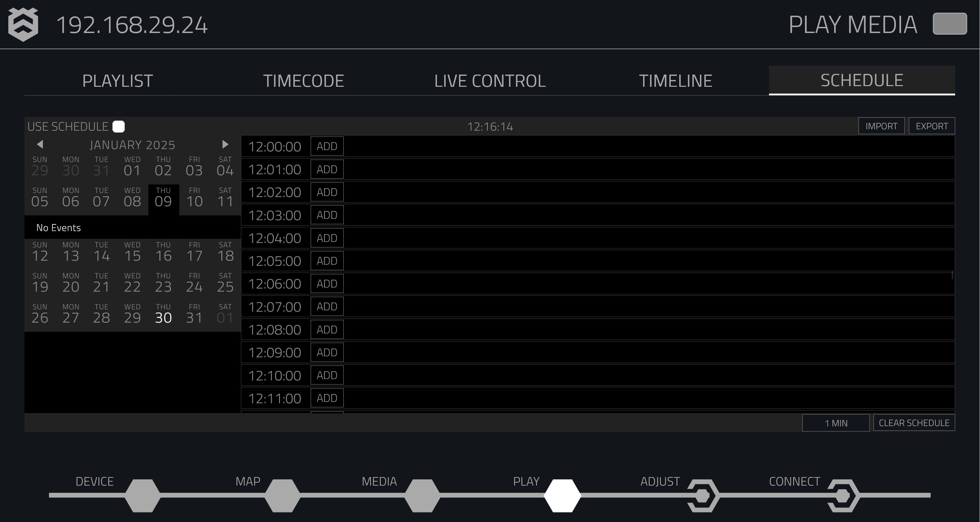Click ADD event at 12:00:00
The width and height of the screenshot is (980, 522).
(x=326, y=147)
